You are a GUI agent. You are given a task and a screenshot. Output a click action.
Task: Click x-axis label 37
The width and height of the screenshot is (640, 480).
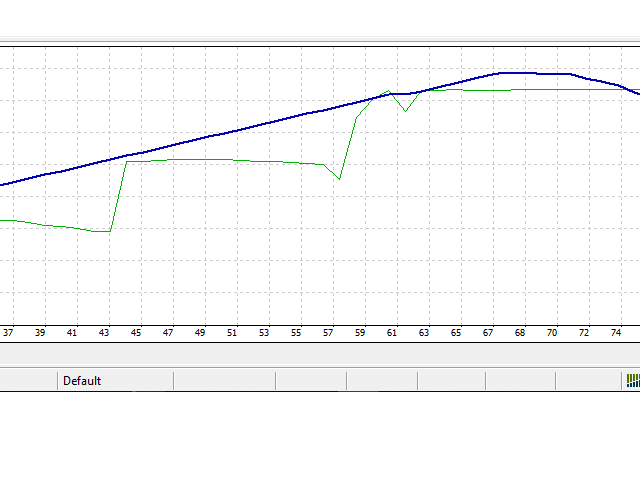pyautogui.click(x=8, y=333)
